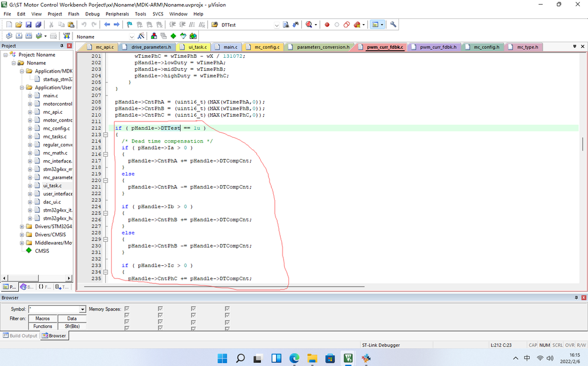Switch to the drive_parameters.h tab
The height and width of the screenshot is (366, 588).
(147, 47)
